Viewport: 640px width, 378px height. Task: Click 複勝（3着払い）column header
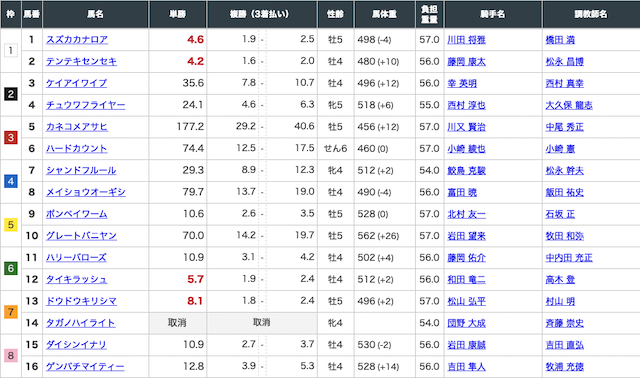click(262, 14)
